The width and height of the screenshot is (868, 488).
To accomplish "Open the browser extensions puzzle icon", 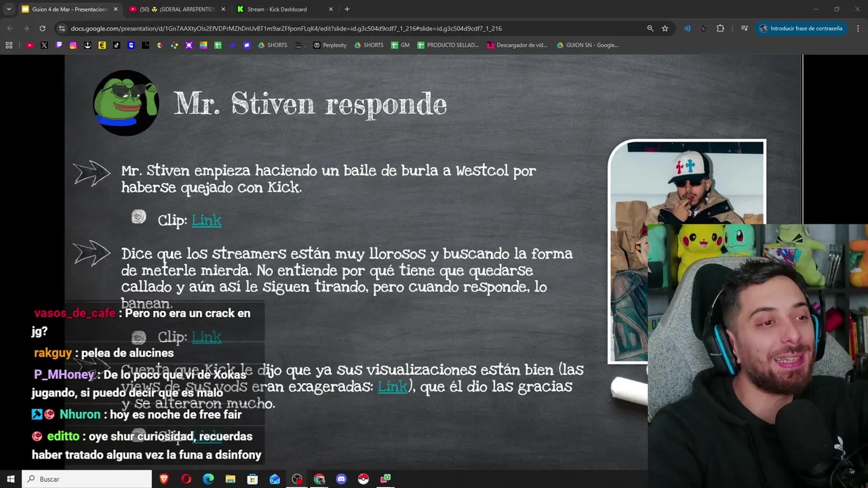I will [720, 28].
